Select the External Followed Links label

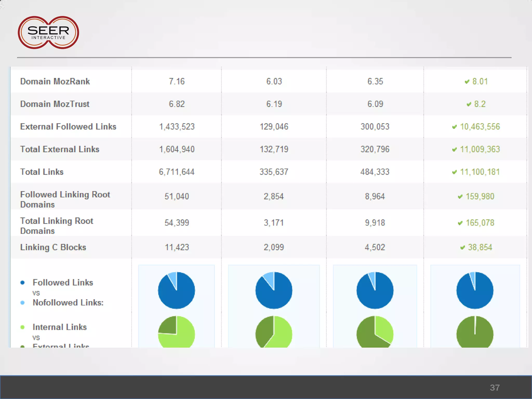pyautogui.click(x=68, y=127)
